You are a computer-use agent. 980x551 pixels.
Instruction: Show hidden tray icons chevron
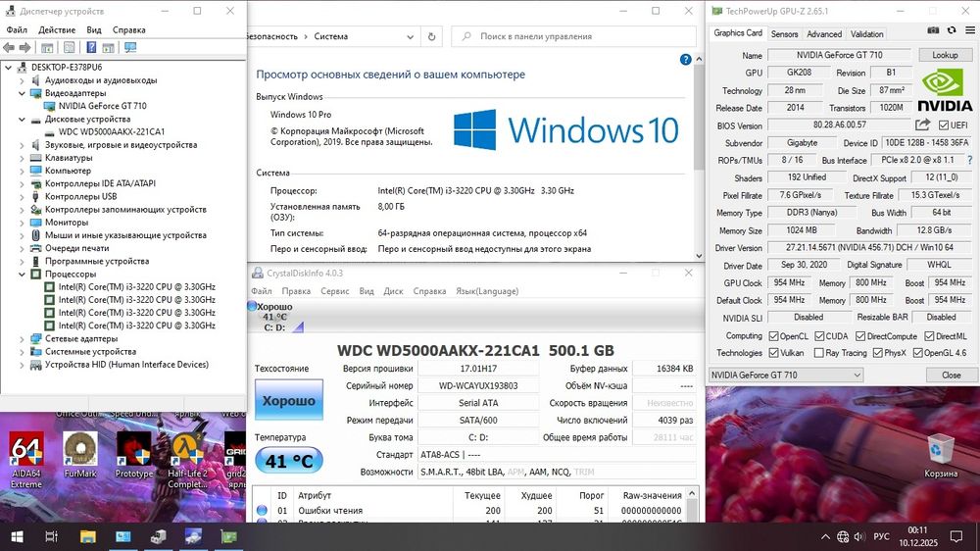825,536
